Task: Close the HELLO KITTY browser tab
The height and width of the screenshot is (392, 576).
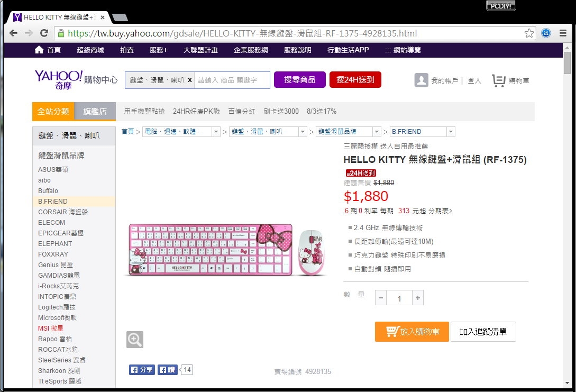Action: [103, 17]
